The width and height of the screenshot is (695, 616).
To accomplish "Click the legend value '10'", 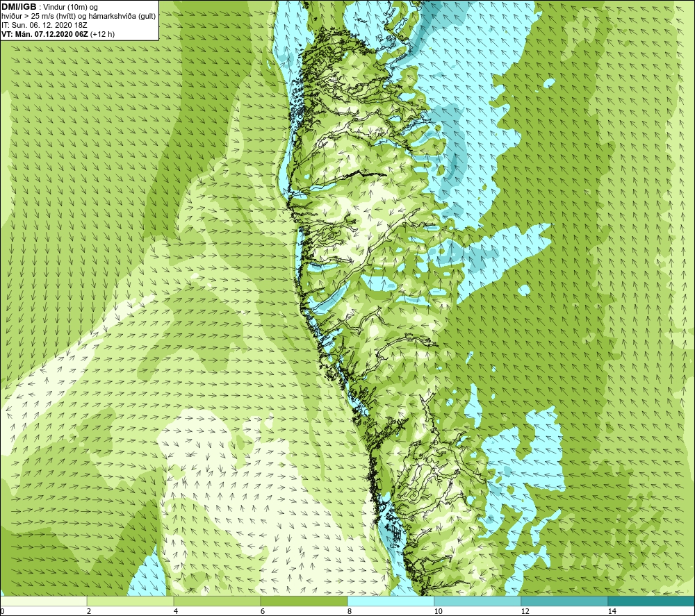I will tap(438, 611).
